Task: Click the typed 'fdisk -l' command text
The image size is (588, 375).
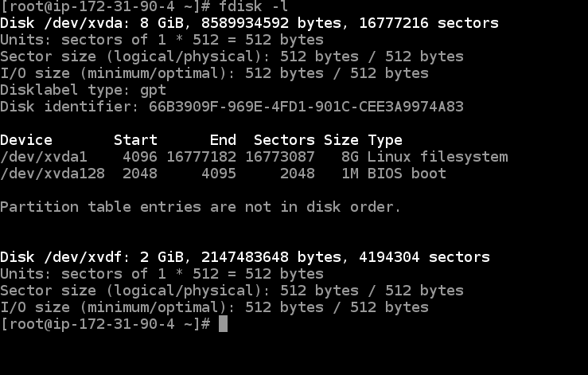Action: (x=254, y=6)
